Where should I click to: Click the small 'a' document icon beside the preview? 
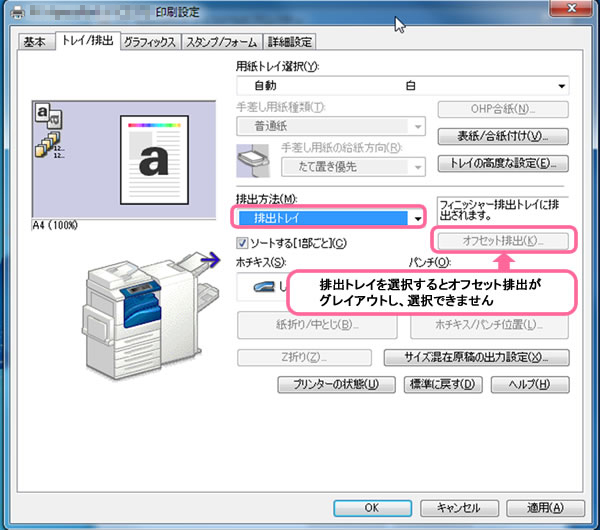(47, 115)
